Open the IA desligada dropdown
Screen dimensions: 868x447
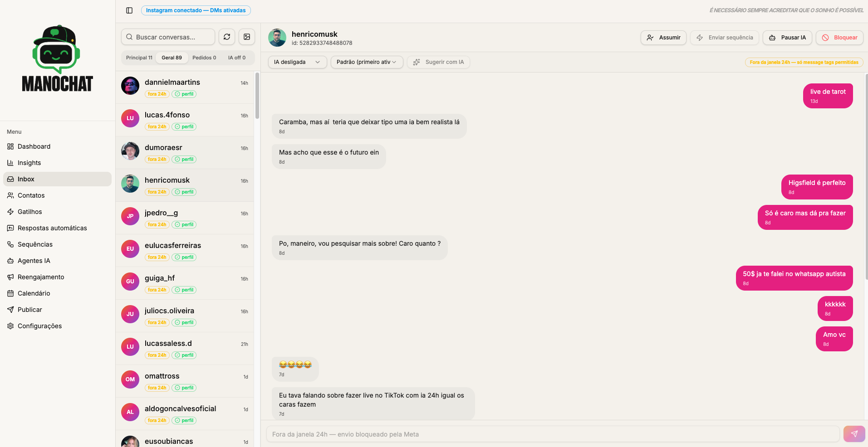pos(297,62)
